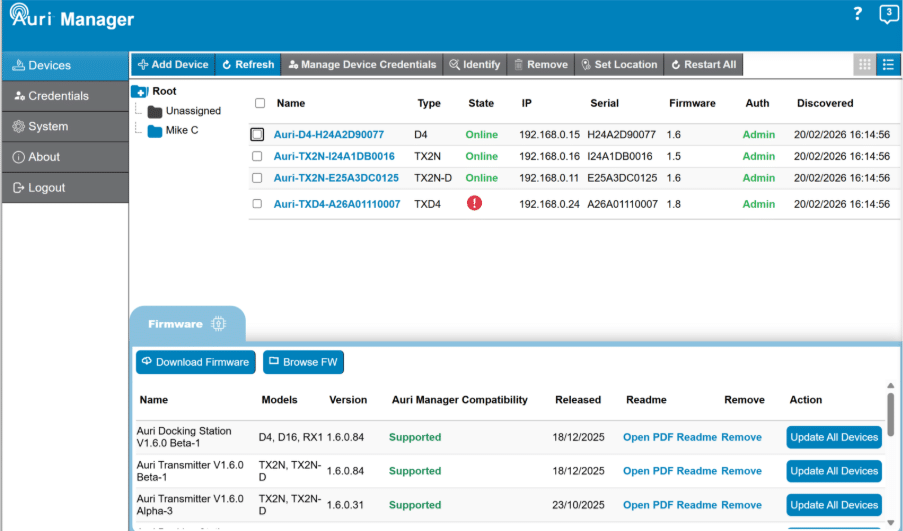Select the Root tree node
The height and width of the screenshot is (531, 903).
[x=164, y=91]
